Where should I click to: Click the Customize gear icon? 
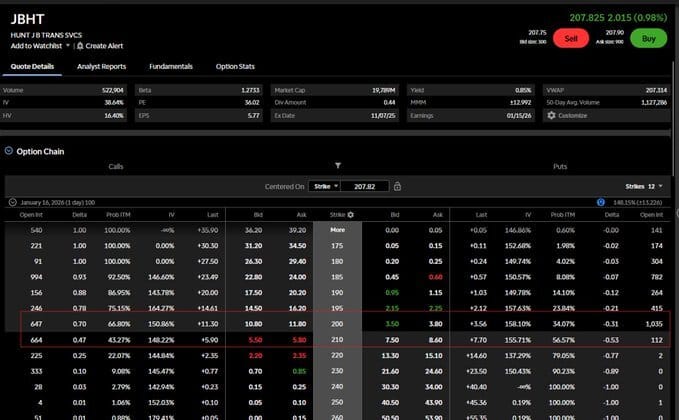coord(551,116)
